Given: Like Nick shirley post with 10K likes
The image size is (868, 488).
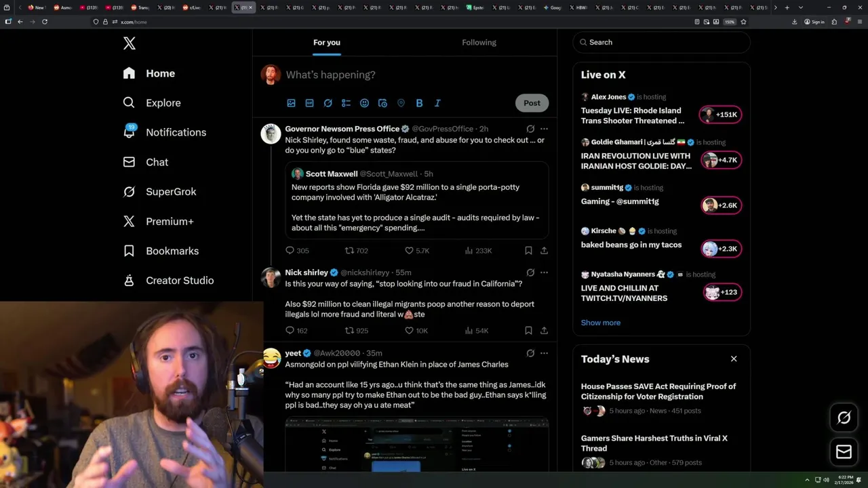Looking at the screenshot, I should click(416, 331).
